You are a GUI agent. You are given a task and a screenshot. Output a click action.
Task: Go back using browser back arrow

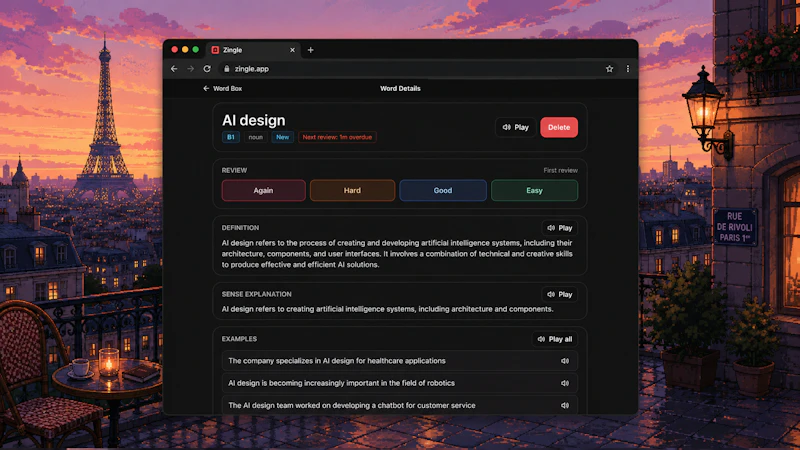[174, 69]
